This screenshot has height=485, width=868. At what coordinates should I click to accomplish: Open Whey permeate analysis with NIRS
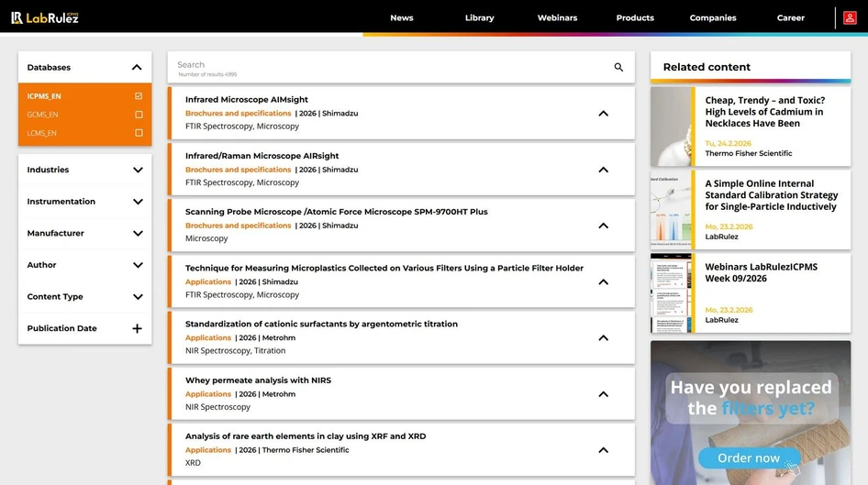tap(258, 380)
